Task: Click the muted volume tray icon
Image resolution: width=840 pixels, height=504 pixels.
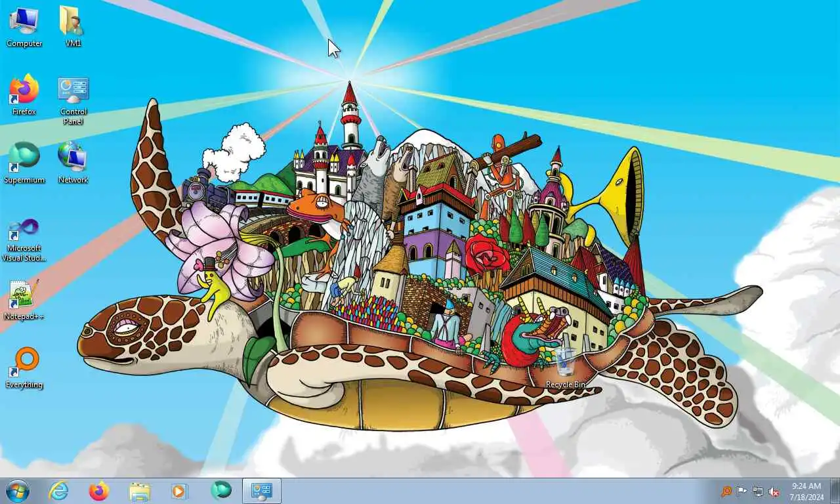Action: coord(774,492)
